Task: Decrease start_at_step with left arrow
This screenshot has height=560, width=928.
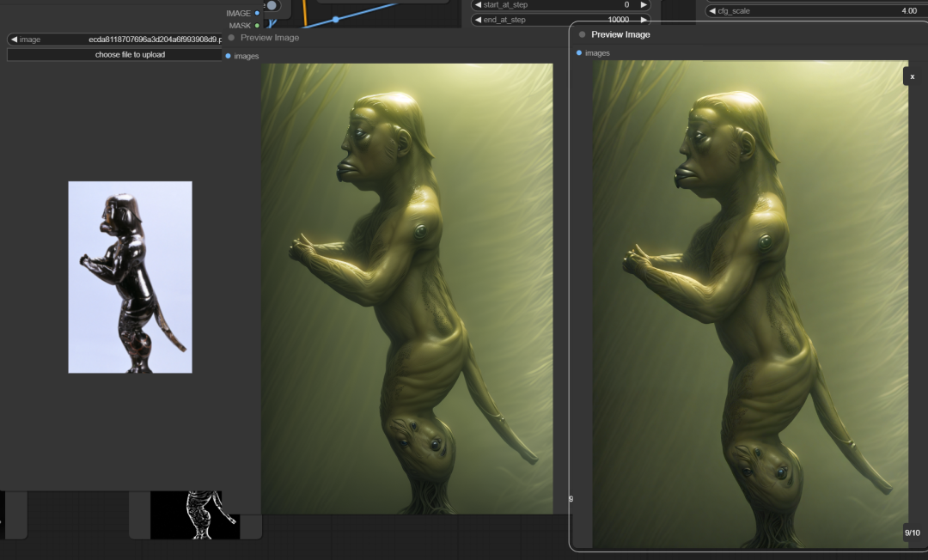Action: click(478, 5)
